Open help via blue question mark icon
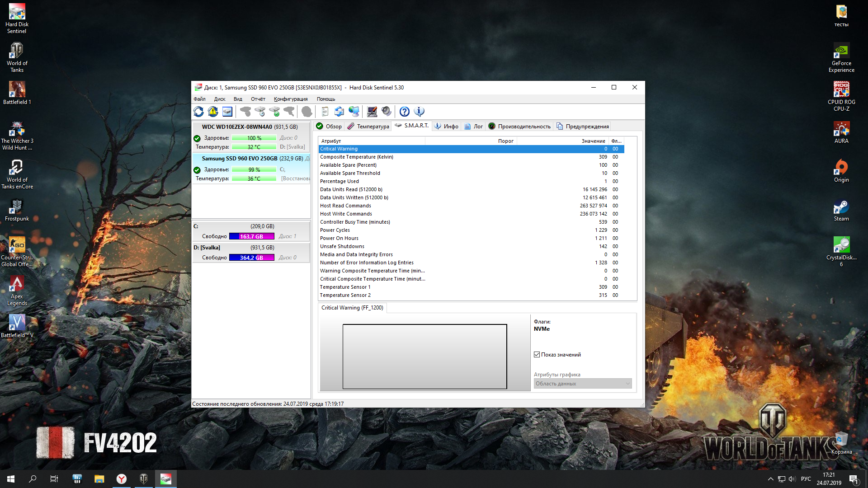The height and width of the screenshot is (488, 868). pyautogui.click(x=405, y=112)
